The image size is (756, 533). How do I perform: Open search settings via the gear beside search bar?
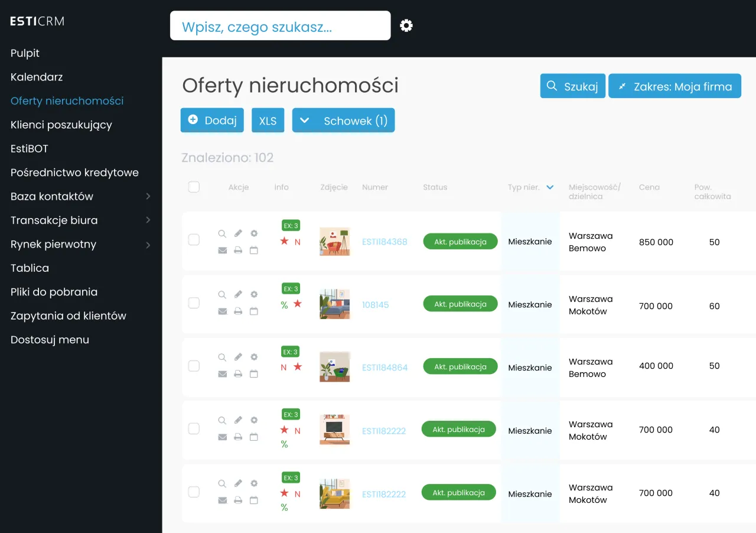[406, 25]
